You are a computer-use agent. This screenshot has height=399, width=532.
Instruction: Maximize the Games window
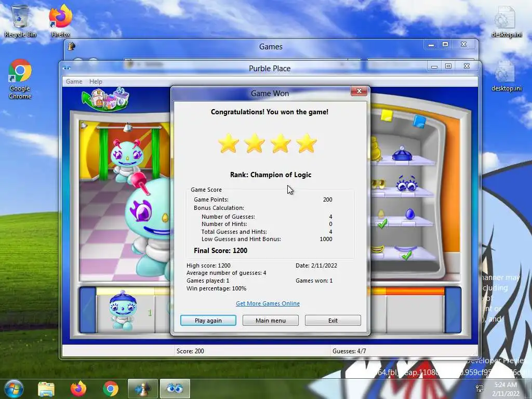445,45
